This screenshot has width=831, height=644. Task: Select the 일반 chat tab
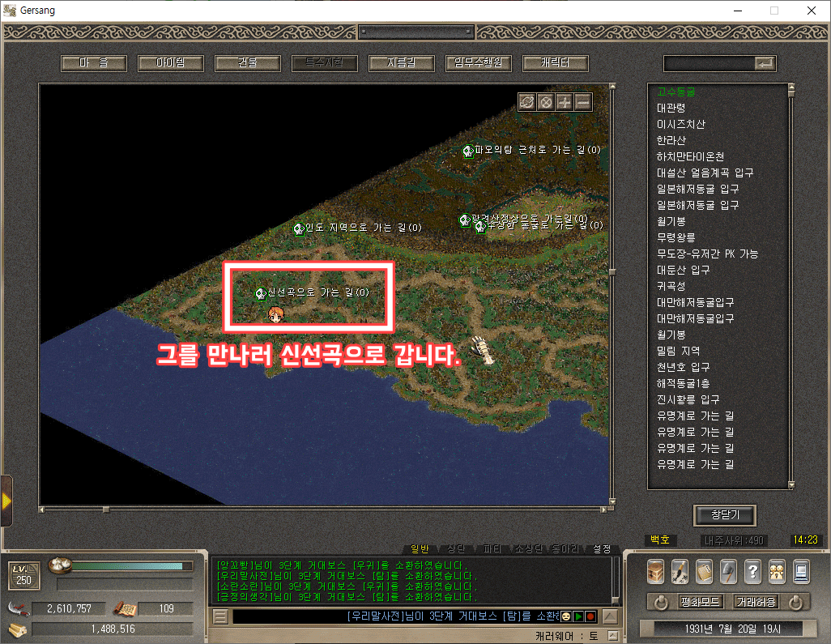420,549
